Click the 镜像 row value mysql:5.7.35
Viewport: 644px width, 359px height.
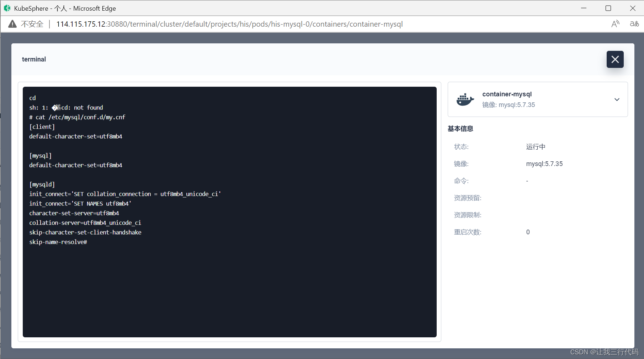coord(544,164)
